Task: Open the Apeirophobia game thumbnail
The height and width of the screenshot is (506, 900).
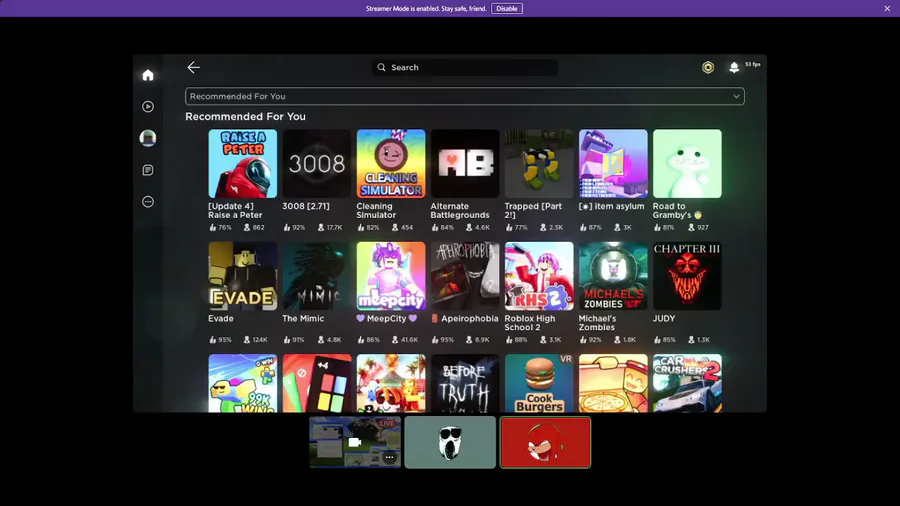Action: pyautogui.click(x=465, y=276)
